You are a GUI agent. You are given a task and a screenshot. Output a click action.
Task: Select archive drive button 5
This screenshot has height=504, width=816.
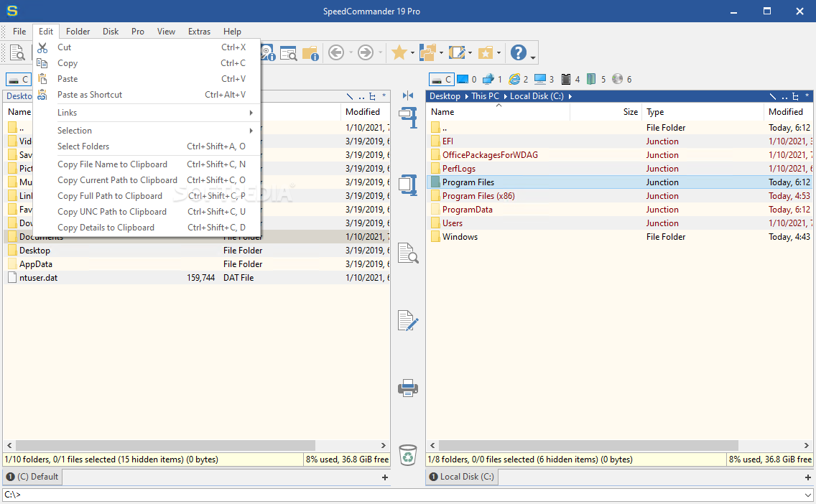tap(596, 80)
